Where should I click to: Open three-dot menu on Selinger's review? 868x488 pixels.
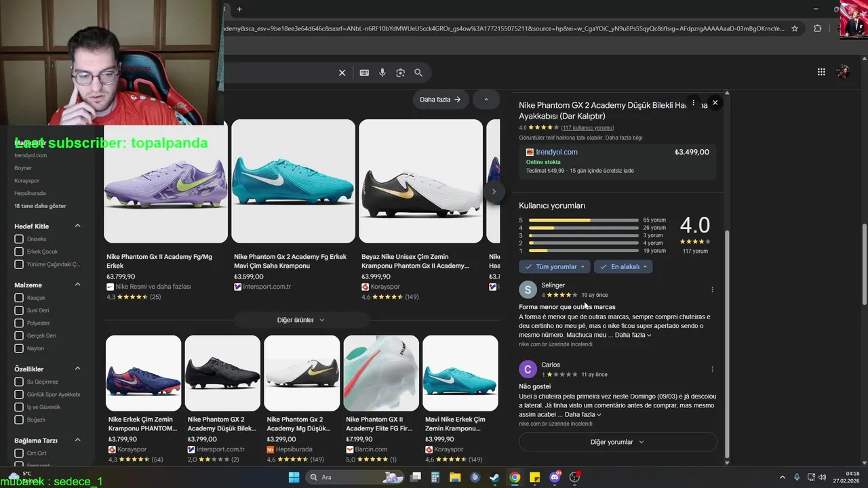click(x=712, y=290)
